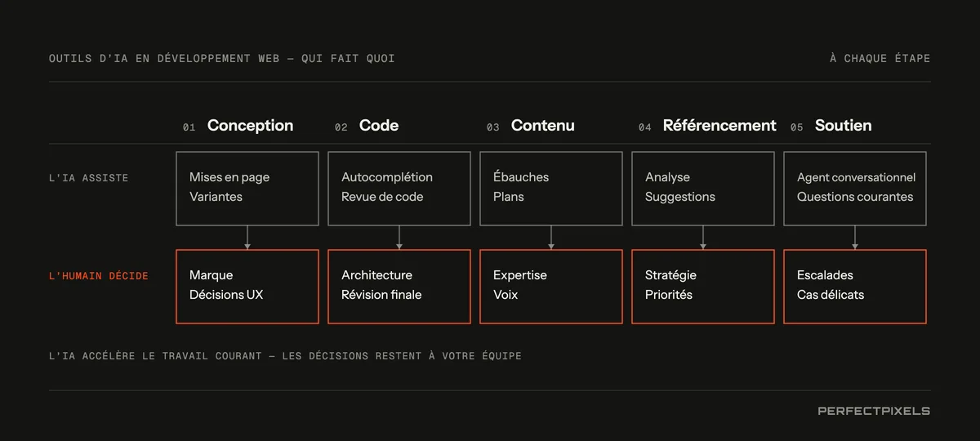Click the text 'Questions courantes'
The height and width of the screenshot is (441, 980).
coord(855,197)
